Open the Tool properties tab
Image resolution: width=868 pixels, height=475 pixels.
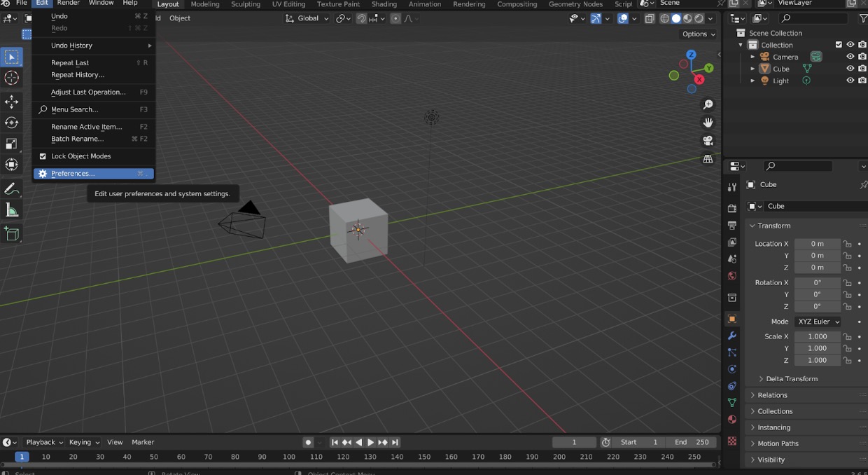tap(732, 187)
